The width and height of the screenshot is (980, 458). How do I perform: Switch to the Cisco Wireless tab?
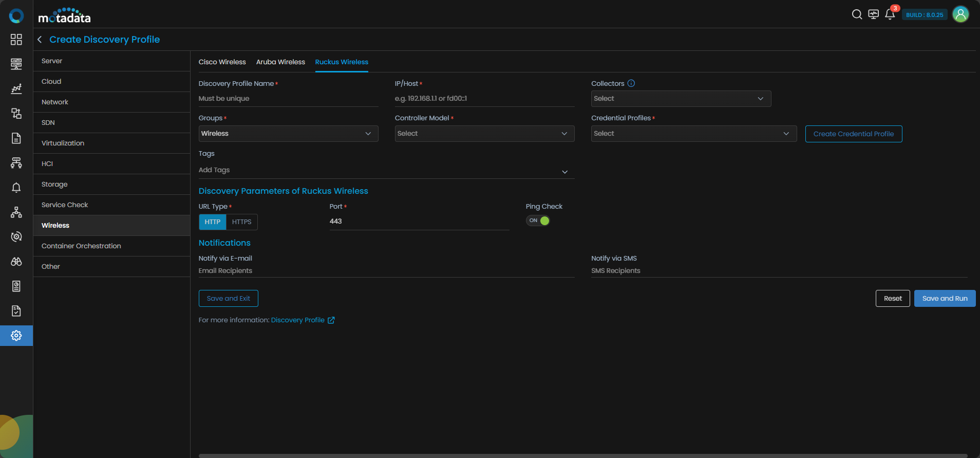coord(222,62)
